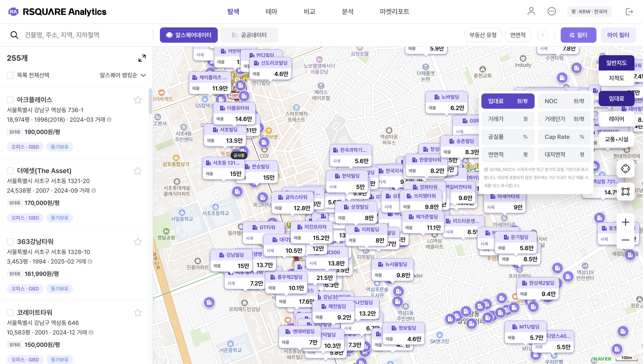Click info icon beside 2024-03 거래
643x364 pixels.
tap(109, 120)
